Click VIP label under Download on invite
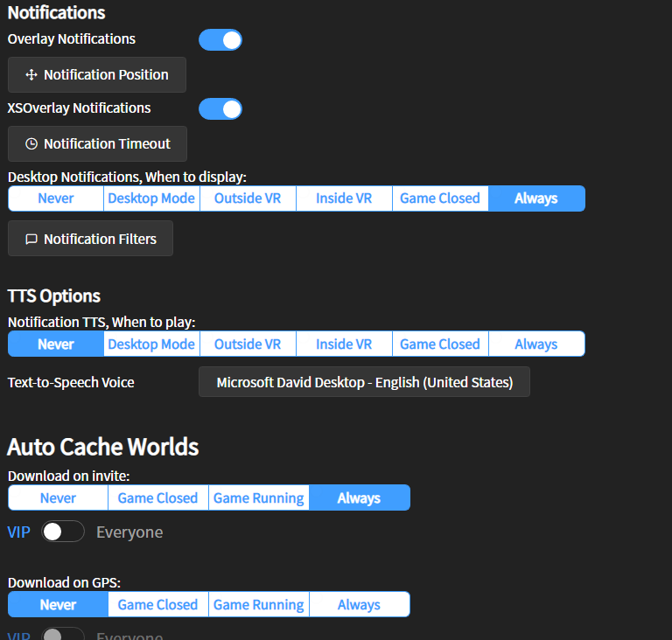This screenshot has height=640, width=672. pos(19,532)
